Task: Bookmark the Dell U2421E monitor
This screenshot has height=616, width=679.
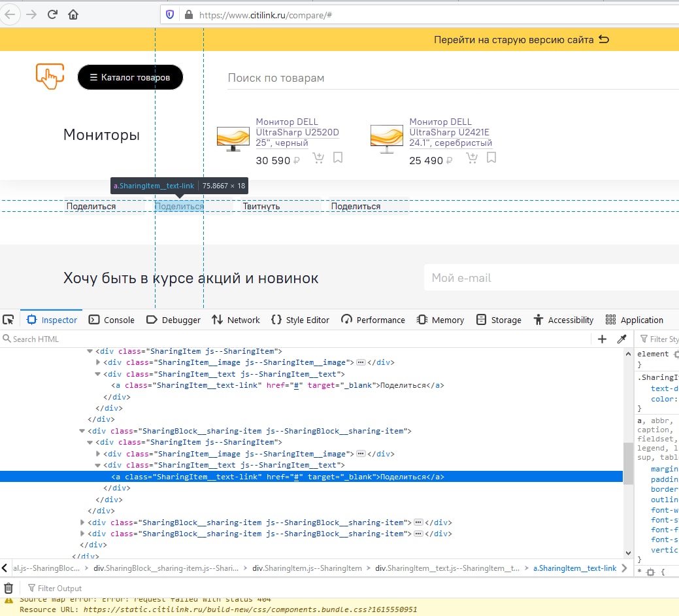Action: click(x=491, y=157)
